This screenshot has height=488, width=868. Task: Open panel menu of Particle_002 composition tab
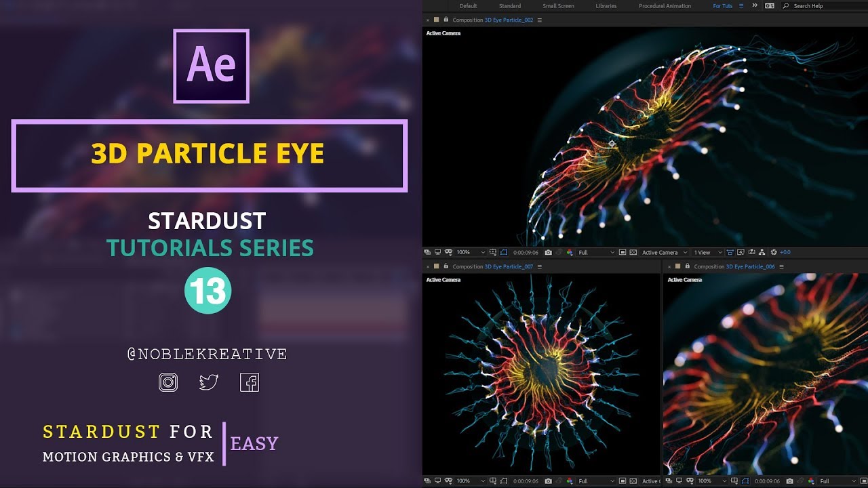pyautogui.click(x=540, y=20)
